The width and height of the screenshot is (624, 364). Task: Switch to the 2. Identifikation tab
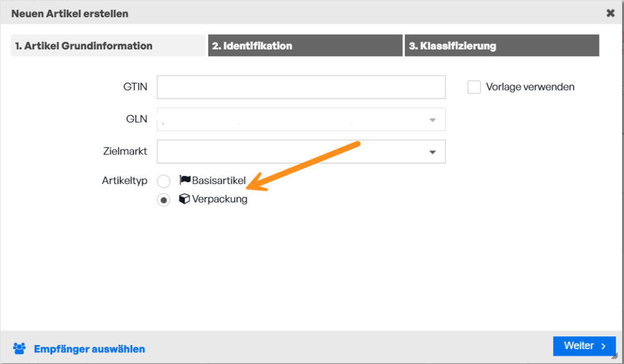(x=305, y=46)
